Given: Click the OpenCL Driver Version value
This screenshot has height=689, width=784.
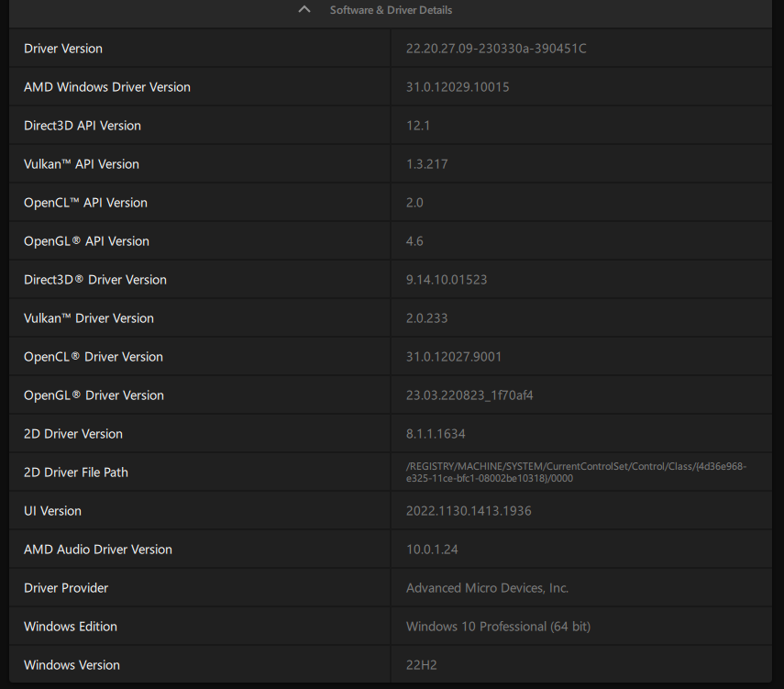Looking at the screenshot, I should click(453, 357).
